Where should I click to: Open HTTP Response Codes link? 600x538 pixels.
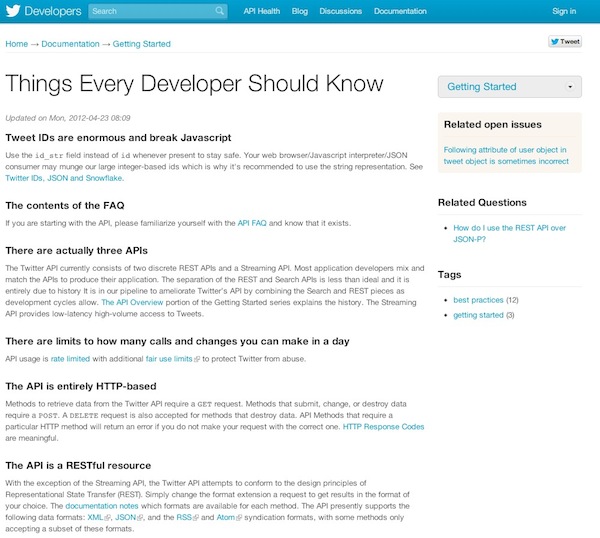point(383,427)
